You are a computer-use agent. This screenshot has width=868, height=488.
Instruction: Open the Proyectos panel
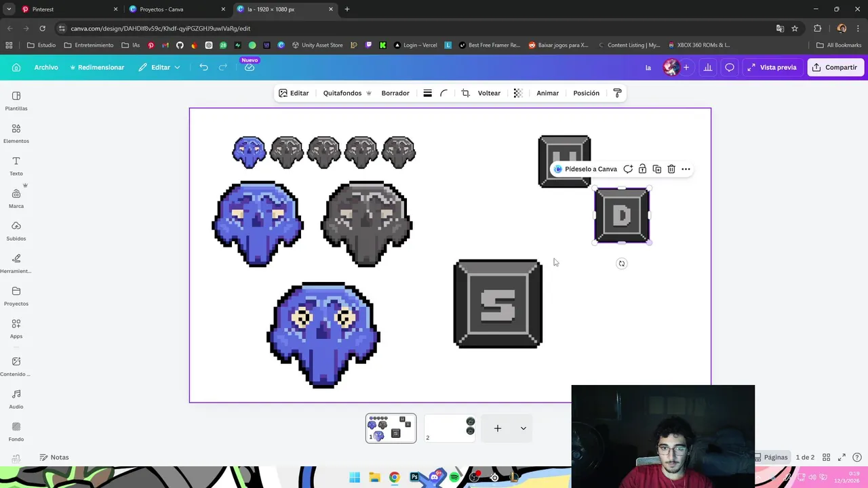(16, 296)
